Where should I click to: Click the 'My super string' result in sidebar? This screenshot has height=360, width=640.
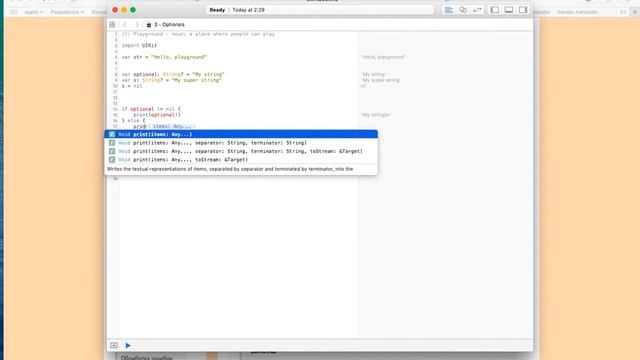click(x=381, y=80)
